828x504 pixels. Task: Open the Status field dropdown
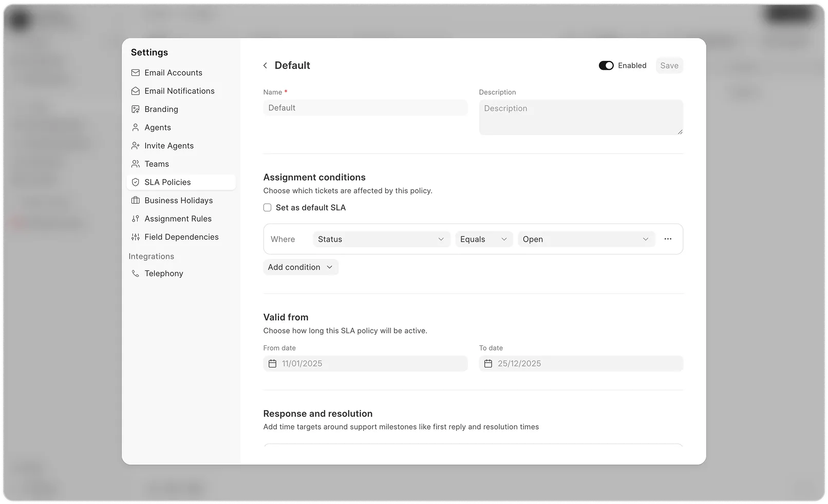pos(381,239)
